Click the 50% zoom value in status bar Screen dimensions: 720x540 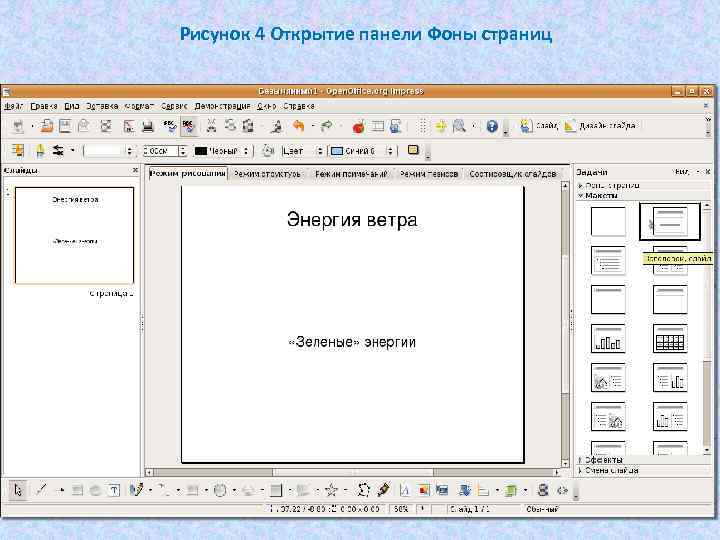[401, 509]
